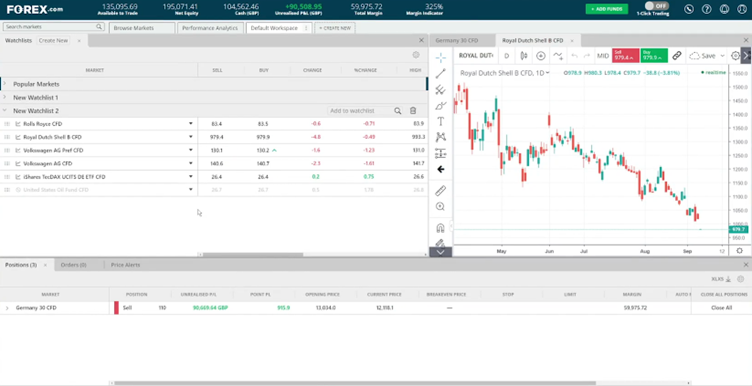Select the ruler measure tool
This screenshot has width=752, height=386.
pos(441,191)
